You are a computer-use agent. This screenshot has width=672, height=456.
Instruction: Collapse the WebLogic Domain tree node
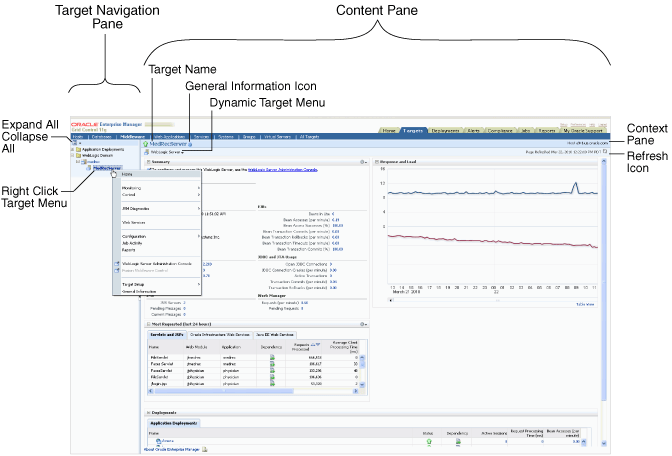click(73, 156)
